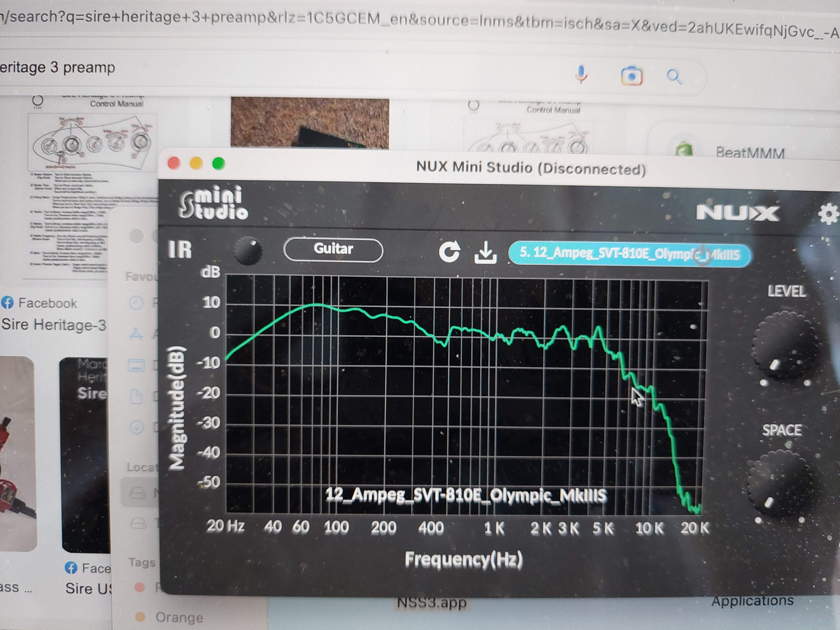Click the NSS3.app file in Finder
The image size is (840, 630).
(431, 603)
